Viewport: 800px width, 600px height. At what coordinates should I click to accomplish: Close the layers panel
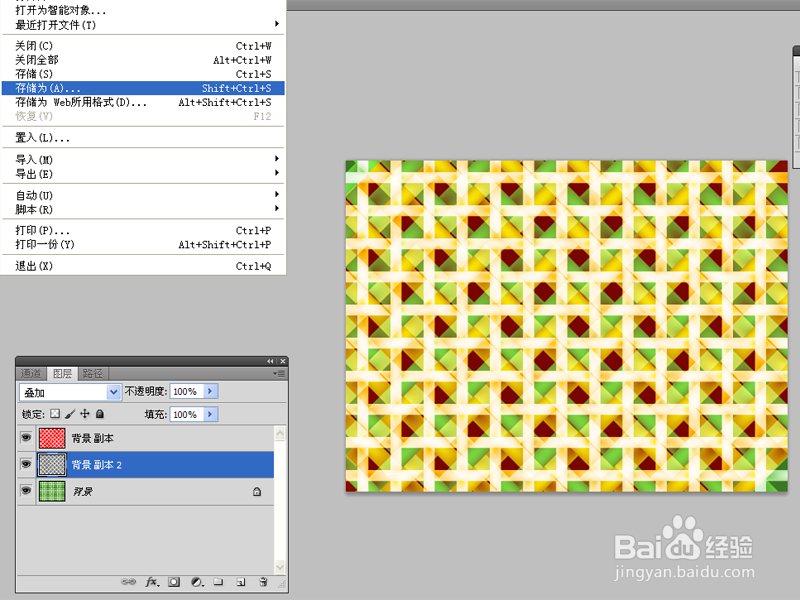click(x=283, y=361)
